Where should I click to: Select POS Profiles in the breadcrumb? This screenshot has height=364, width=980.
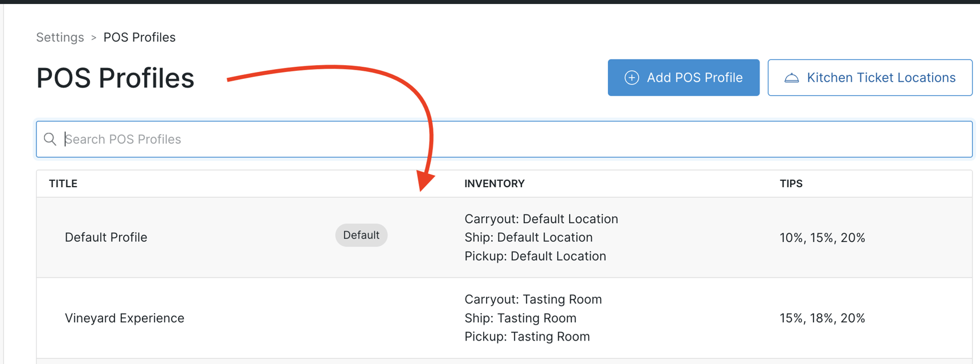139,38
